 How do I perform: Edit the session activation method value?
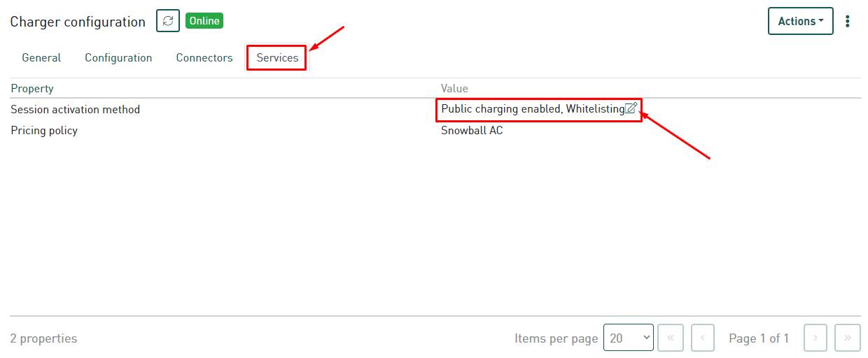[x=631, y=108]
